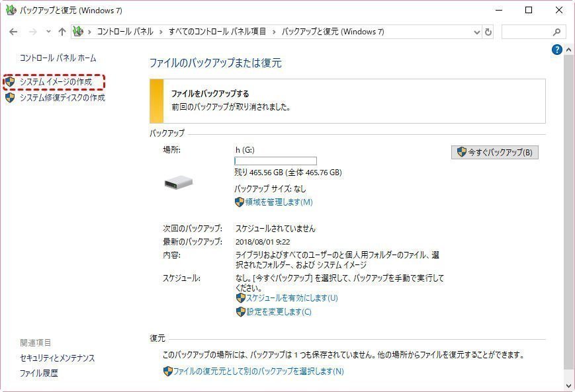Click the scrollbar down arrow
This screenshot has height=392, width=575.
[569, 386]
